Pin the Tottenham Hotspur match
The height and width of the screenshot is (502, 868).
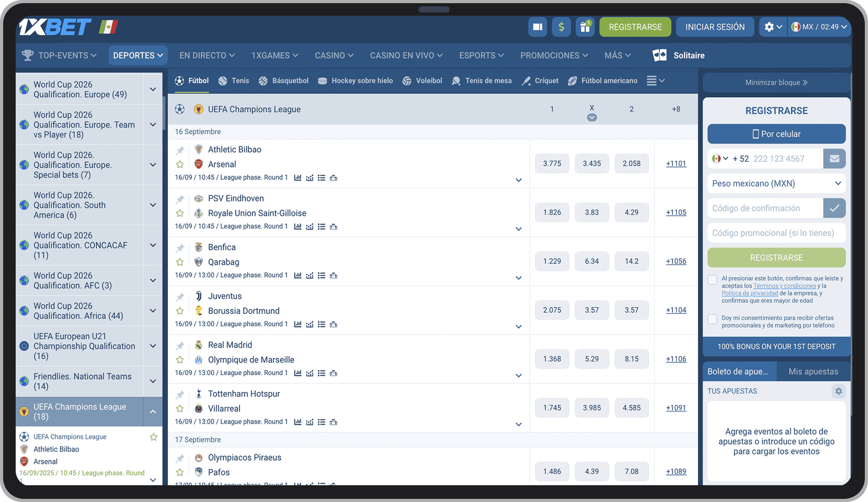180,395
